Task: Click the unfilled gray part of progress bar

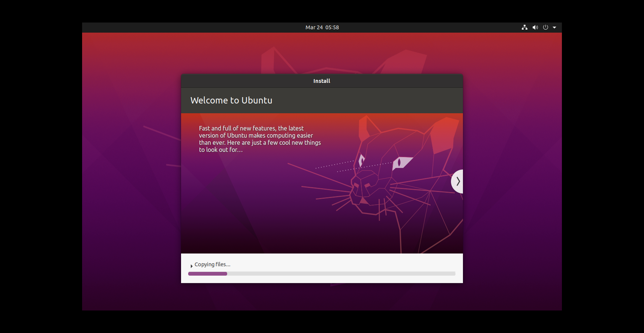Action: [341, 274]
